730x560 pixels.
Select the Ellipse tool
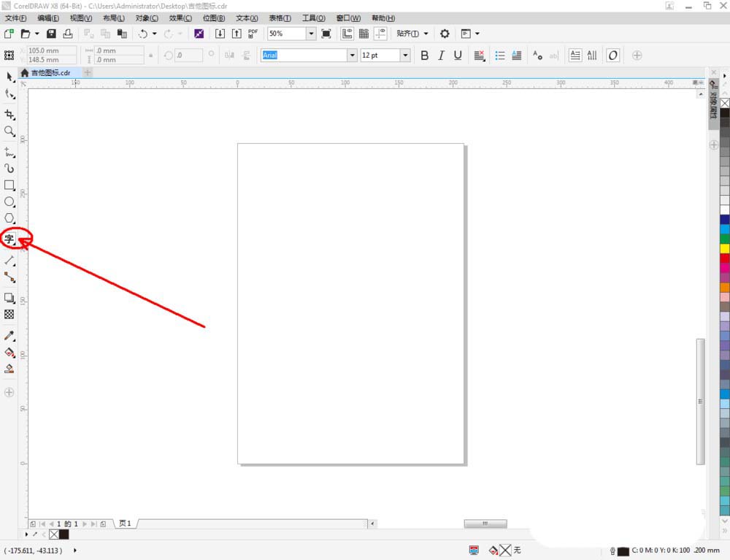[9, 202]
